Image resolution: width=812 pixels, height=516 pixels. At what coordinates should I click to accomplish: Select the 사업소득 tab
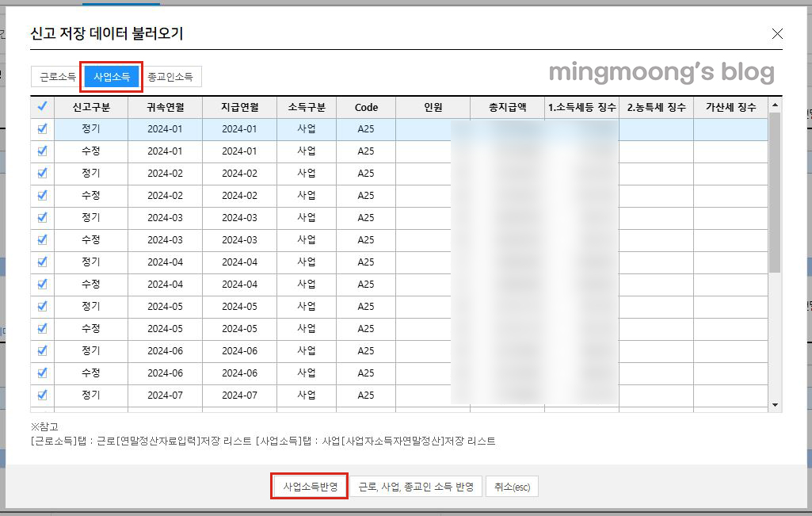click(111, 76)
